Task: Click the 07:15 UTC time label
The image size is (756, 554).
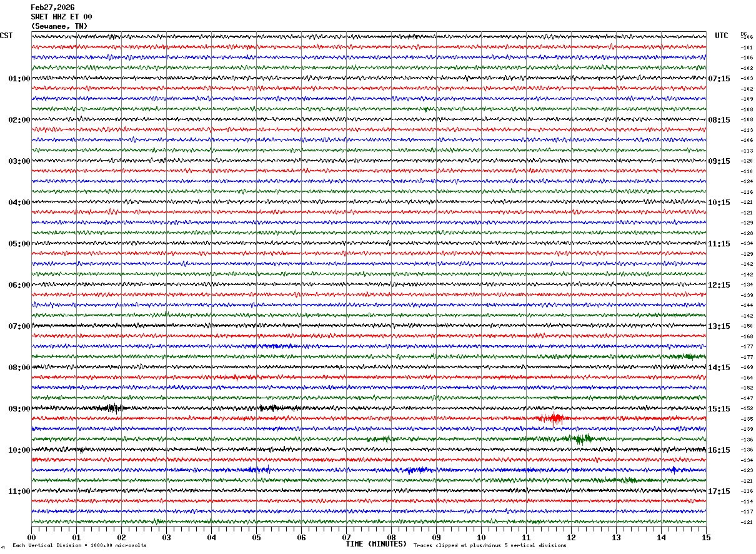Action: coord(719,79)
